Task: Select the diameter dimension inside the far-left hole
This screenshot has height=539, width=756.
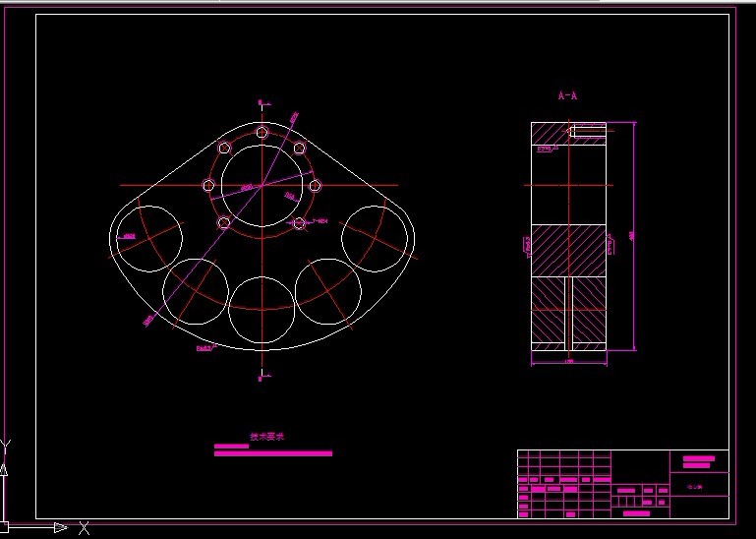Action: [129, 236]
